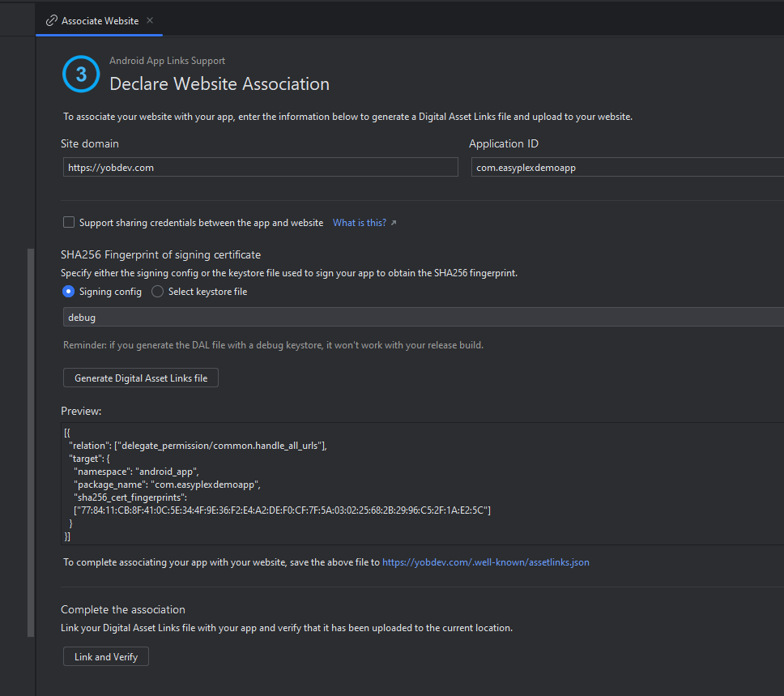Select the Select keystore file radio button
784x696 pixels.
click(x=157, y=291)
